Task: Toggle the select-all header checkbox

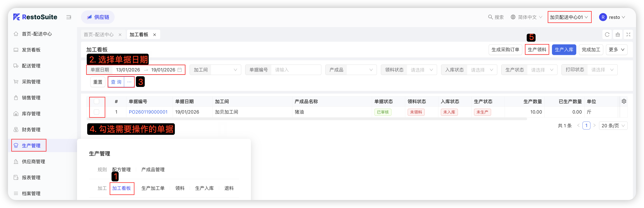Action: [x=96, y=102]
